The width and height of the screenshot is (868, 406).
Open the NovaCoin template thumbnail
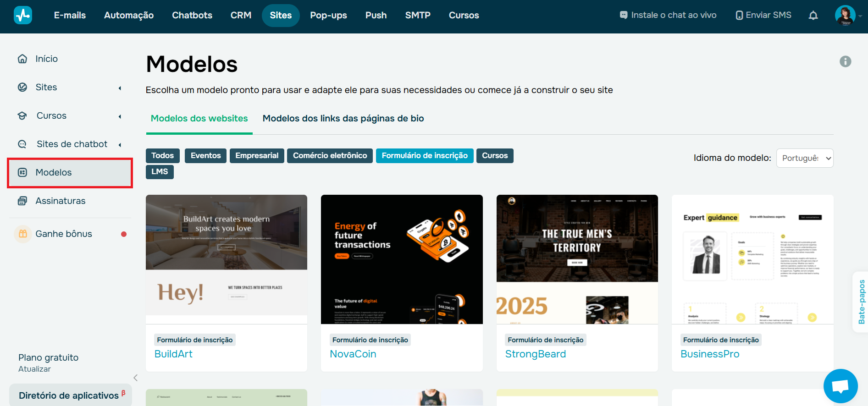click(x=402, y=259)
